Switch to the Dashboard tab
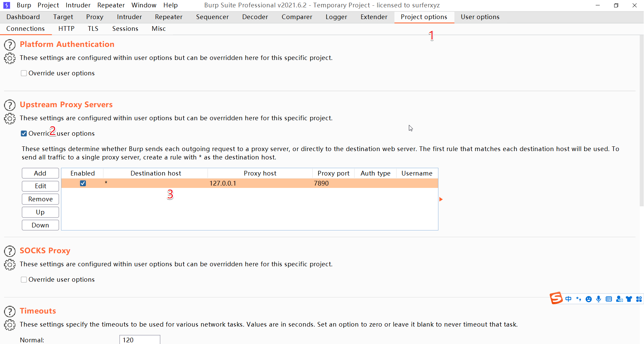 [23, 17]
